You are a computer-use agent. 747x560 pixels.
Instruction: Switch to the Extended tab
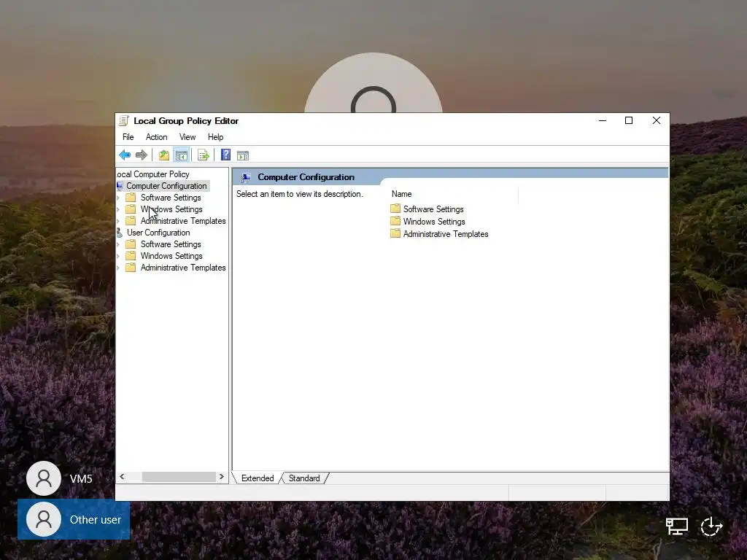(x=258, y=478)
